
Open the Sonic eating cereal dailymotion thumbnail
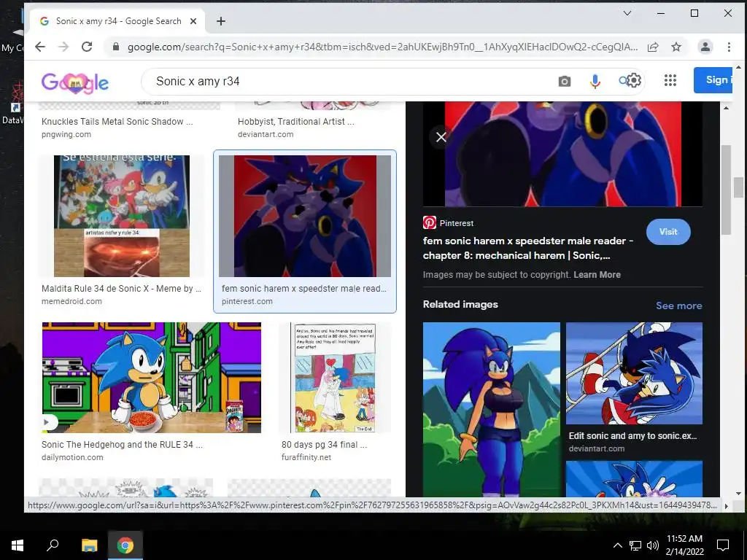pyautogui.click(x=152, y=378)
